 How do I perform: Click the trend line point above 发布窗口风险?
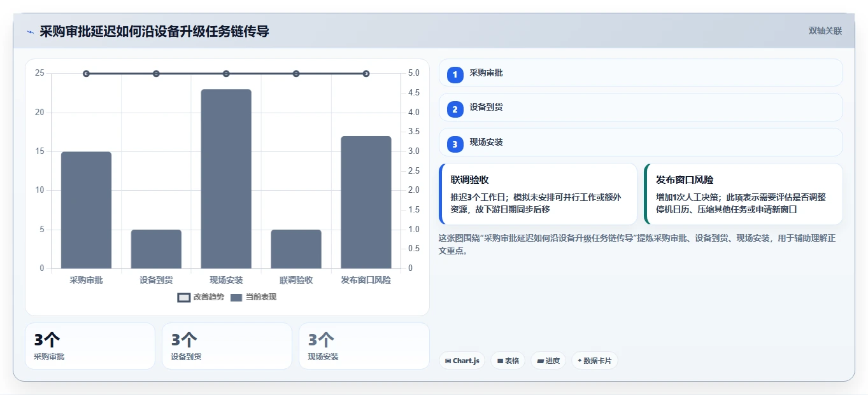(x=366, y=74)
